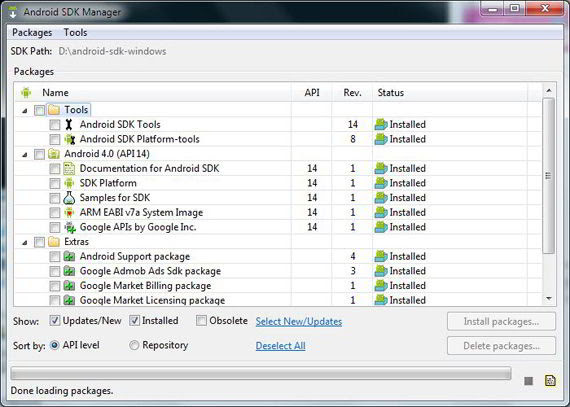Click the Extras folder icon
Screen dimensions: 570x407
coord(54,242)
